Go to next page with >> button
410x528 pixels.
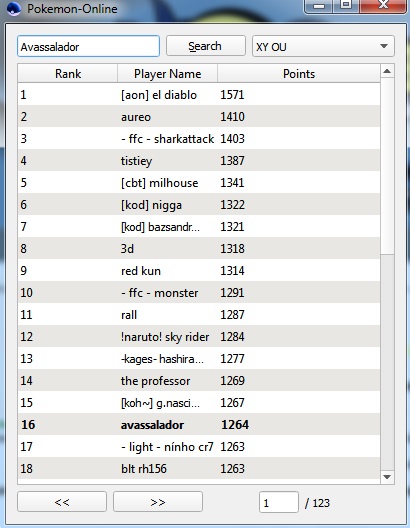(x=158, y=502)
